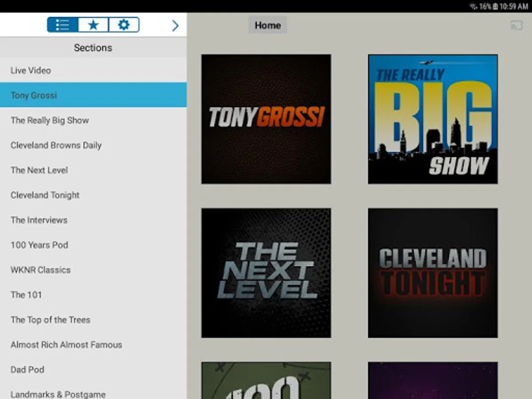Open the Cleveland Tonight show tile
Screen dimensions: 532x399
pyautogui.click(x=433, y=273)
